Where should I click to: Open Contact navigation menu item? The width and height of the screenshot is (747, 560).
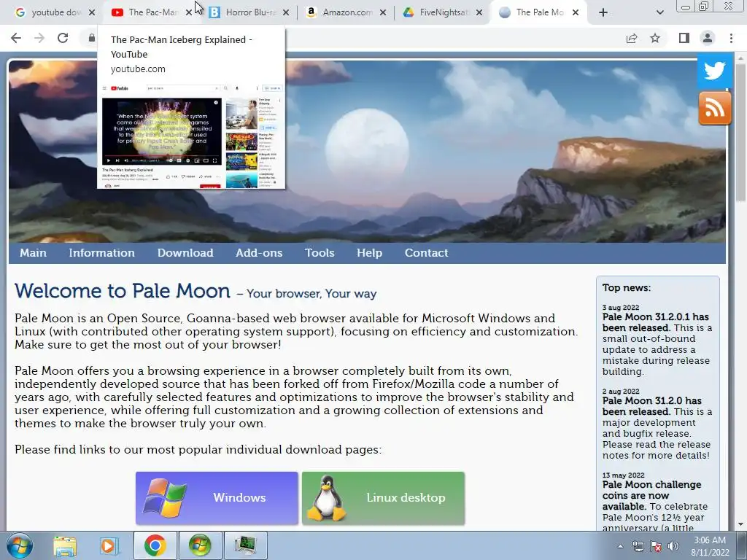(x=426, y=253)
